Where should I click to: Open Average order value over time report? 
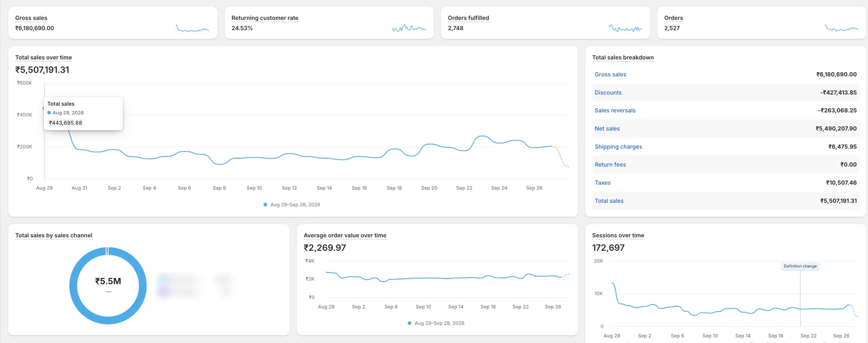(x=345, y=236)
